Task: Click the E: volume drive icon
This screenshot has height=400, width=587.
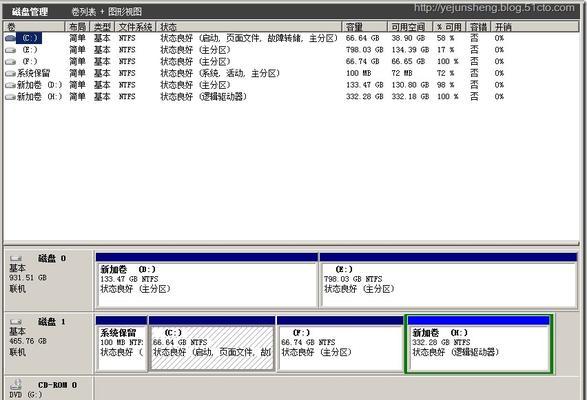Action: pyautogui.click(x=10, y=50)
